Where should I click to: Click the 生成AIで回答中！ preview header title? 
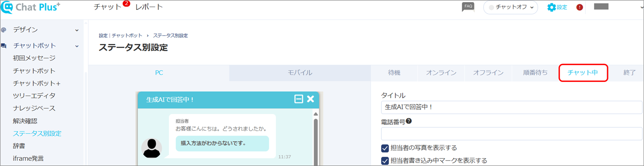(x=170, y=100)
